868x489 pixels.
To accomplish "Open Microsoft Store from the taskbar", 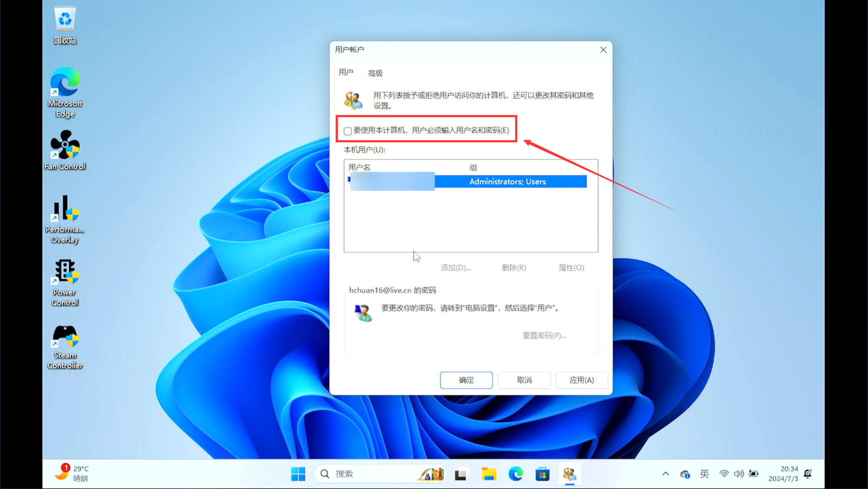I will [x=542, y=474].
